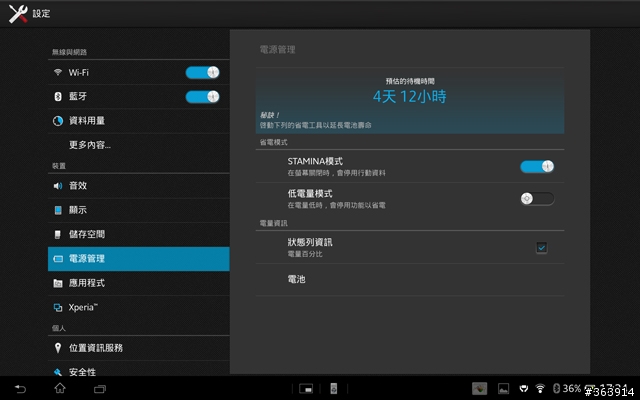Tap the 36% battery indicator
Viewport: 640px width, 400px height.
571,388
